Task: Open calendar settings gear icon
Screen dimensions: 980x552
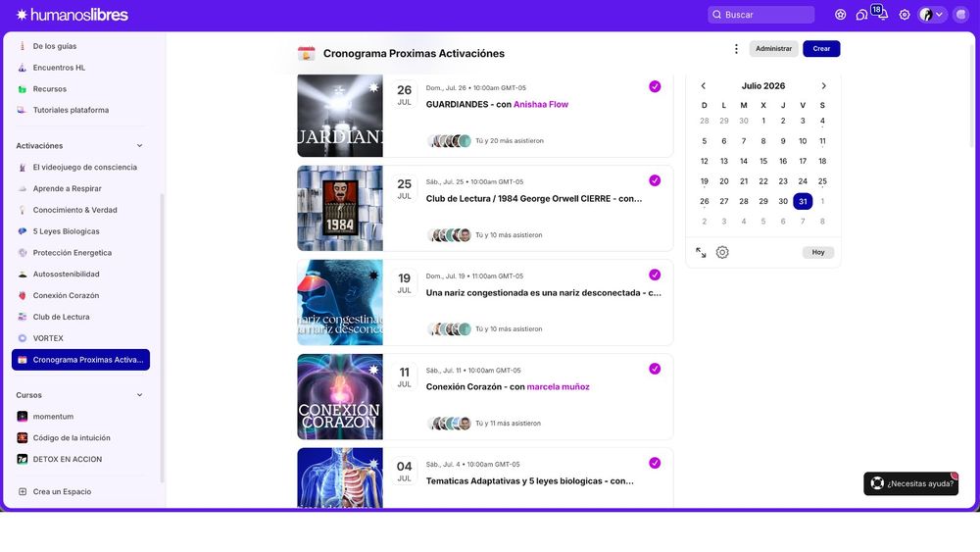Action: coord(722,253)
